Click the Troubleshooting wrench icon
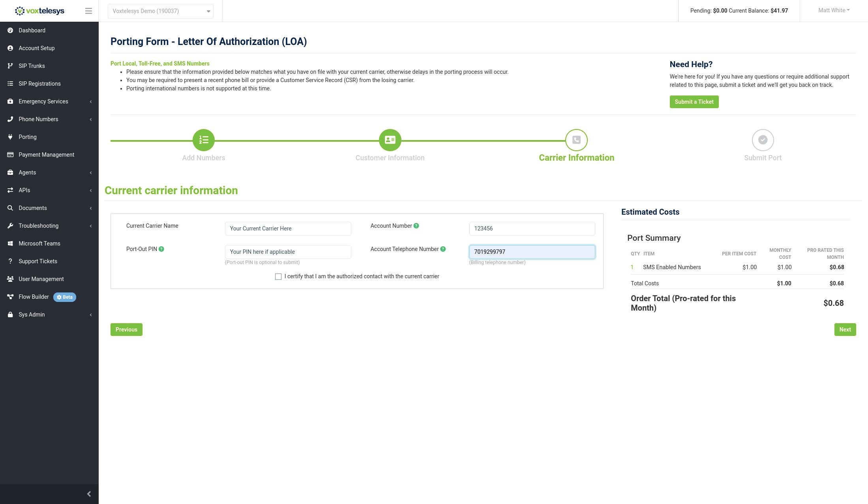Screen dimensions: 868x504 (10, 226)
